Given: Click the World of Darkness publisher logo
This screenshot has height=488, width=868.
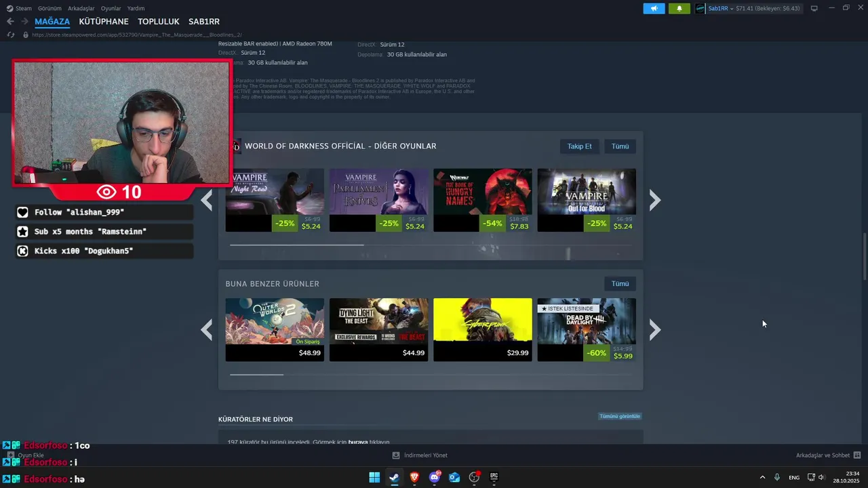Looking at the screenshot, I should [x=236, y=146].
